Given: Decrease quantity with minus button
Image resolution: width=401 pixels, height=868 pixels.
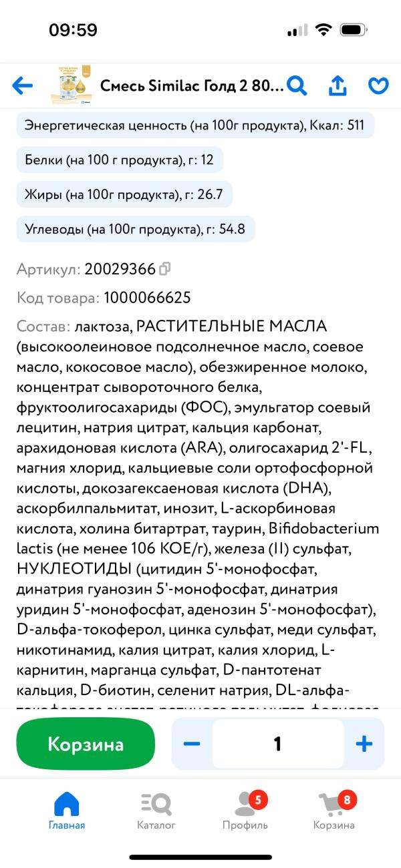Looking at the screenshot, I should (192, 744).
